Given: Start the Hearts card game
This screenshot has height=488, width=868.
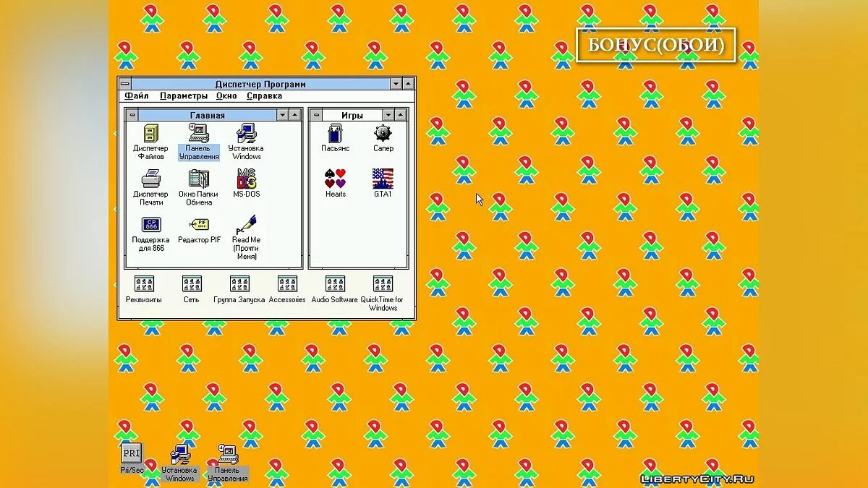Looking at the screenshot, I should (x=335, y=179).
